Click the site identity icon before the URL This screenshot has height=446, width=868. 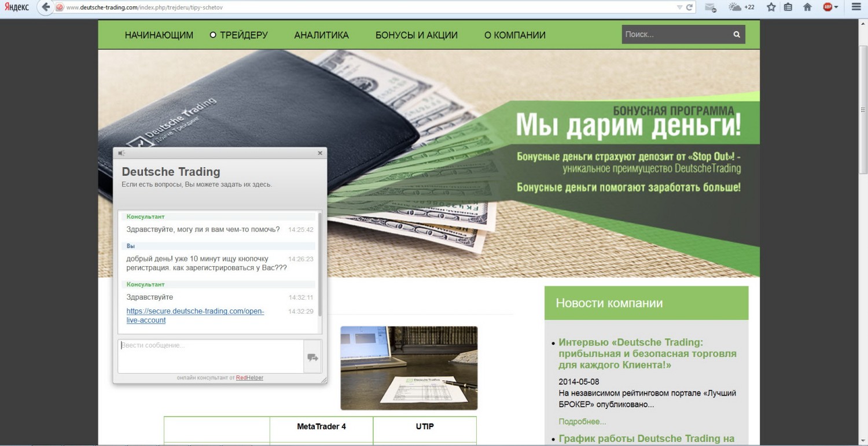[x=60, y=8]
